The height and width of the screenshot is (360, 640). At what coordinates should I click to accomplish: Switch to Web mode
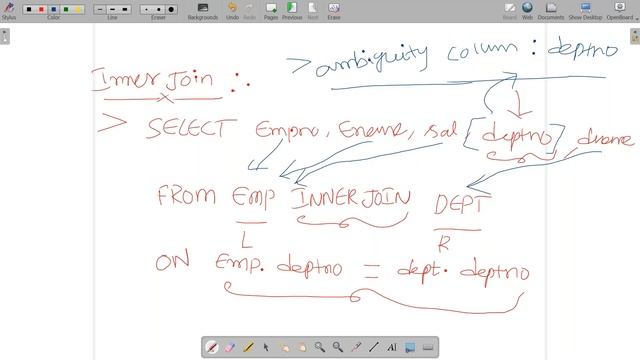tap(527, 11)
